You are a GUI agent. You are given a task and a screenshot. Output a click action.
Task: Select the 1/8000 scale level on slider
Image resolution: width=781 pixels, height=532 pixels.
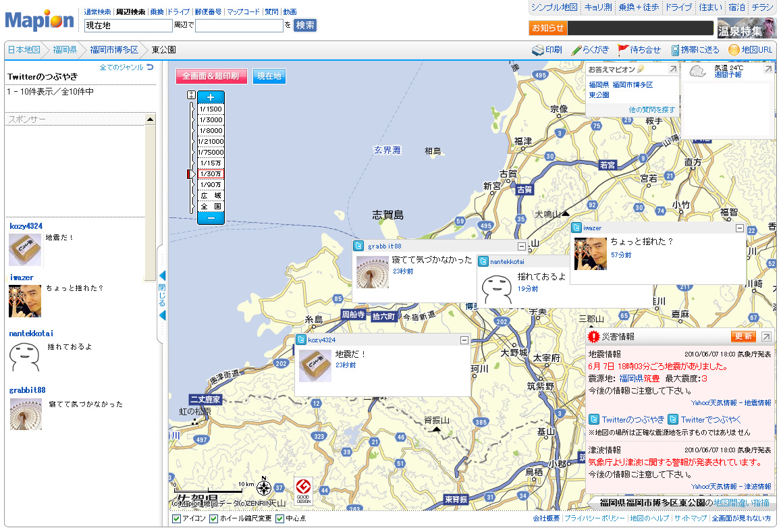point(211,130)
